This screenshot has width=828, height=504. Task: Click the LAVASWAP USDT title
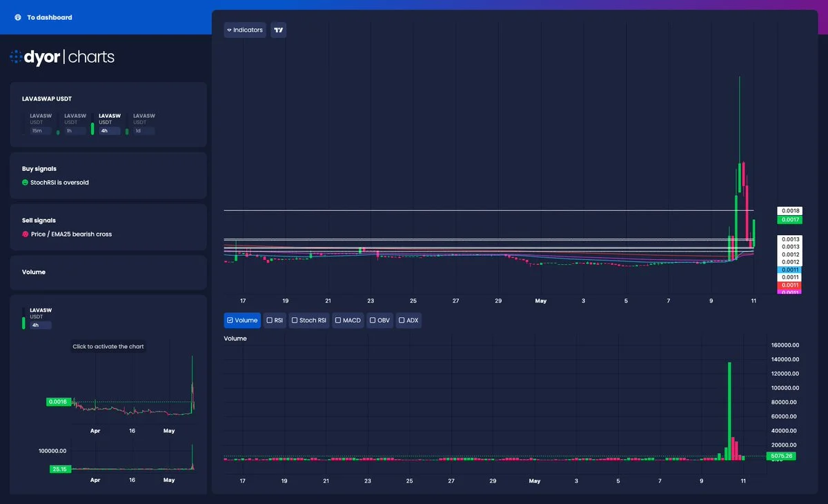[47, 99]
